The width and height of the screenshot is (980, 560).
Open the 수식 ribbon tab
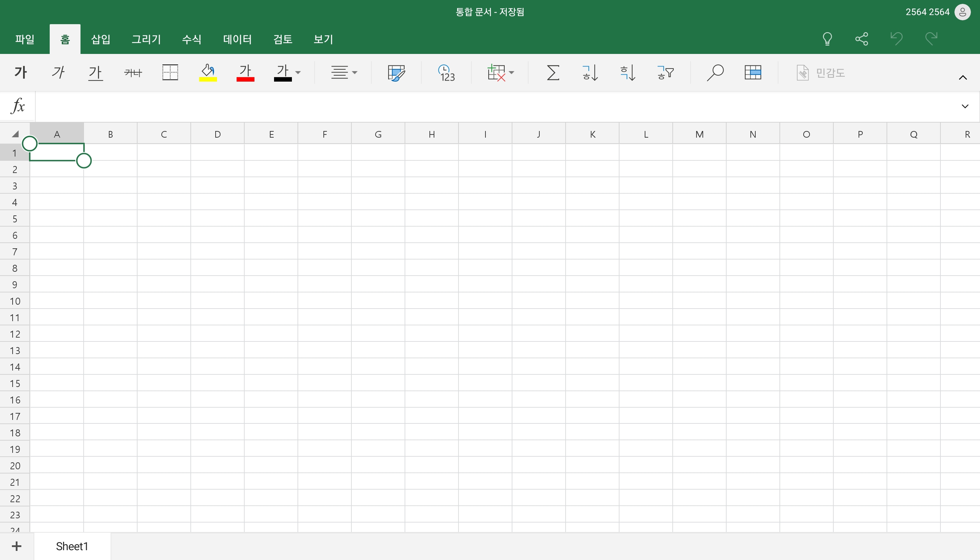[191, 39]
